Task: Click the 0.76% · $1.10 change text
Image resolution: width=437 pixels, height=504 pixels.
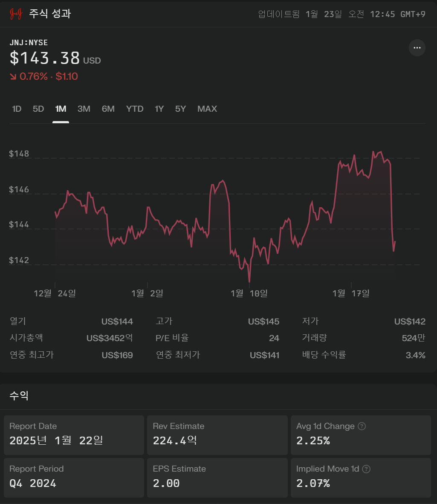Action: tap(49, 76)
